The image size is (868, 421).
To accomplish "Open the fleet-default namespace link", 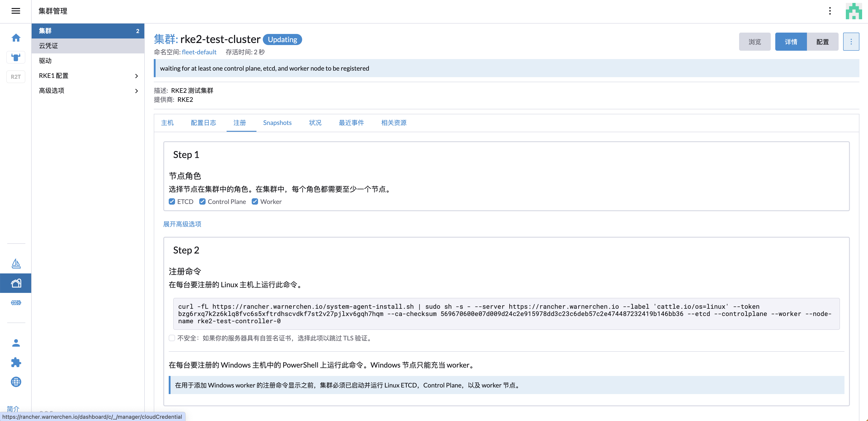I will [199, 52].
